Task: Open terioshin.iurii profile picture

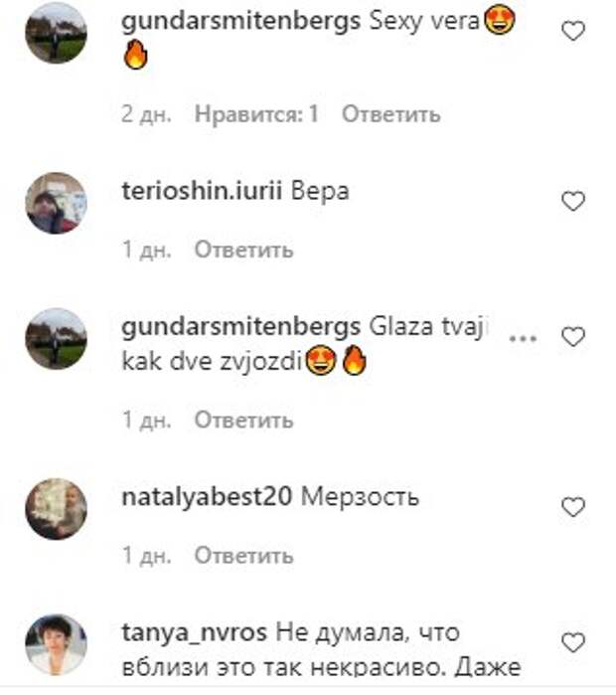Action: click(x=56, y=203)
